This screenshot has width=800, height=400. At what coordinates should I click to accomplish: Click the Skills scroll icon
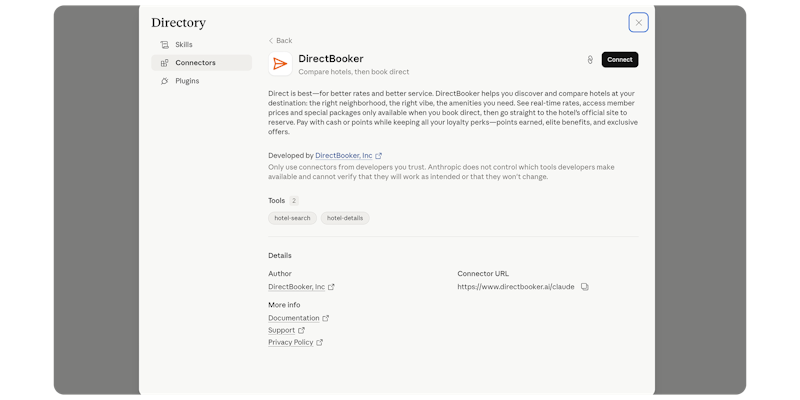pos(164,45)
